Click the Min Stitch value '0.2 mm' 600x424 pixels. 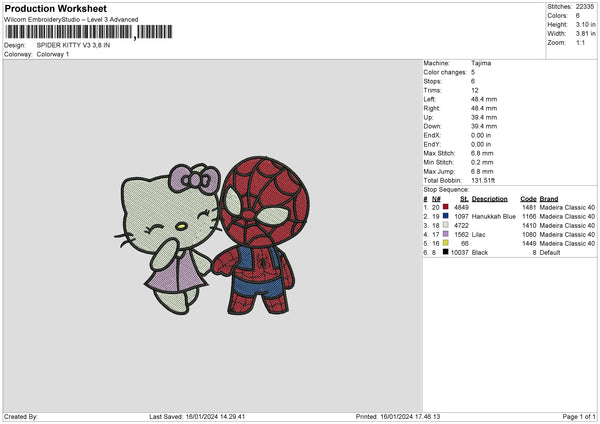point(482,162)
